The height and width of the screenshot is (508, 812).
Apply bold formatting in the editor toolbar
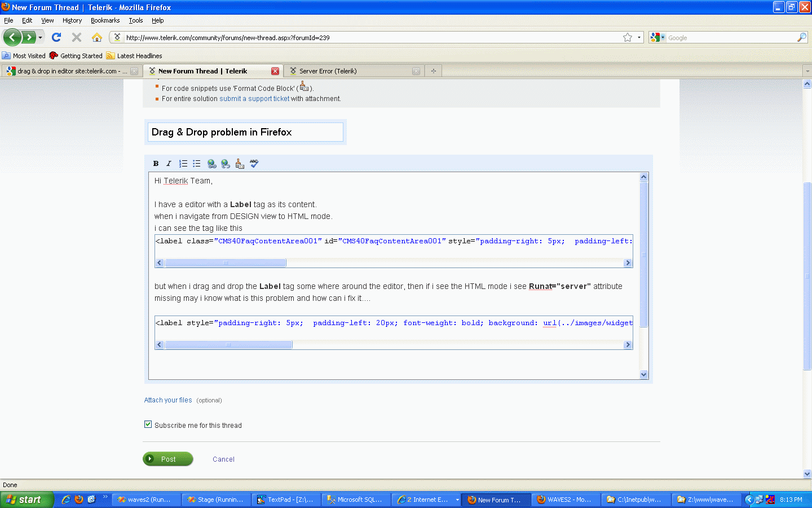(x=156, y=164)
